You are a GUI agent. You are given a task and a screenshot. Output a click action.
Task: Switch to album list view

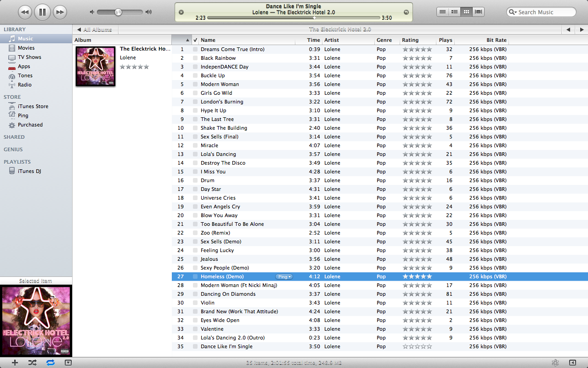click(454, 12)
